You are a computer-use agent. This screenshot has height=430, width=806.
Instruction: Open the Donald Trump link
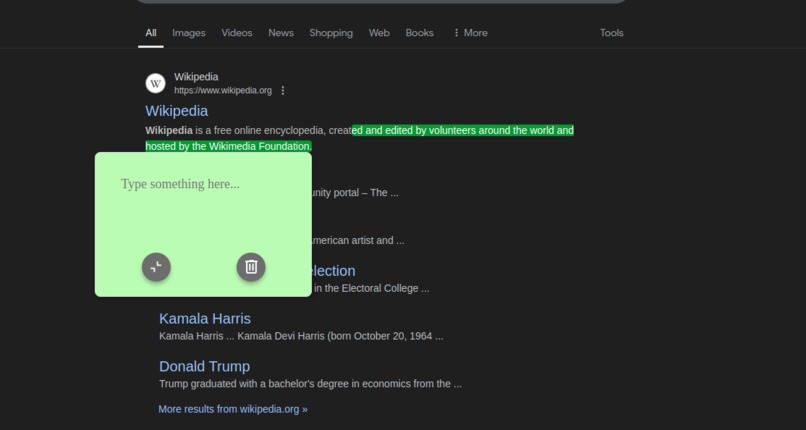(204, 366)
